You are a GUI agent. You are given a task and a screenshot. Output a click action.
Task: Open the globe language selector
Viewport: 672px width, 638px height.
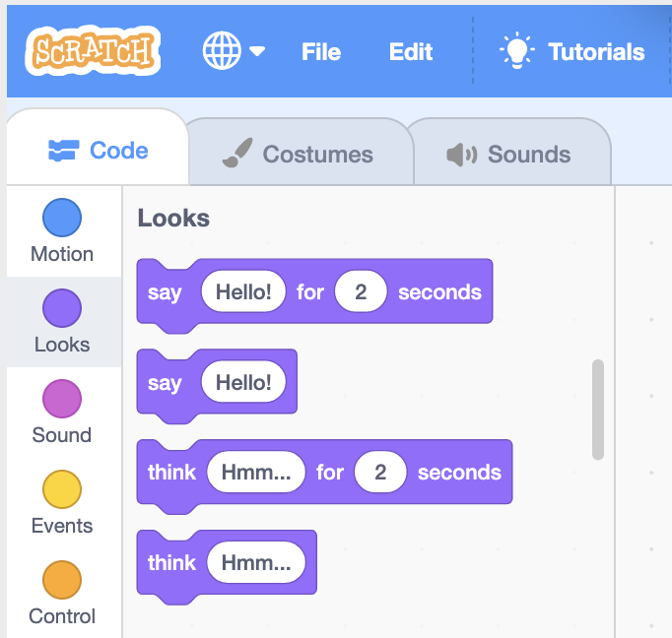click(222, 50)
